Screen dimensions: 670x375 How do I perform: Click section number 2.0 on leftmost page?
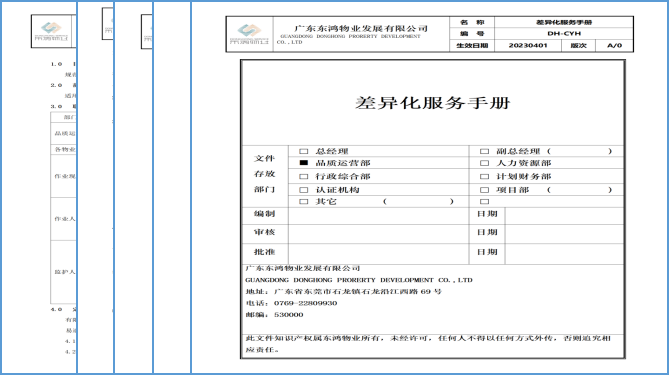[56, 85]
